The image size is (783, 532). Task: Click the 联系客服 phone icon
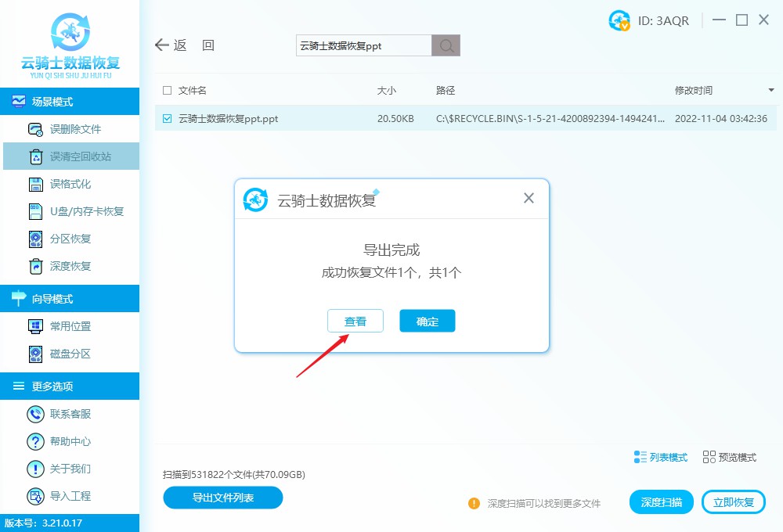point(35,414)
